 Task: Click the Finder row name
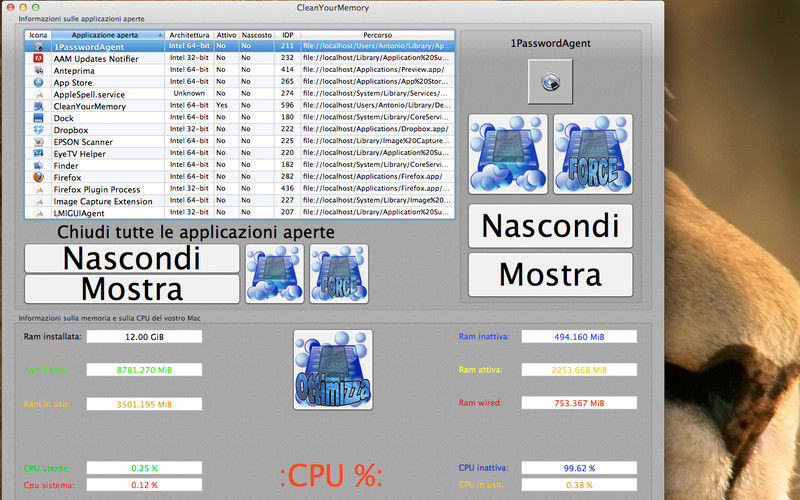pyautogui.click(x=66, y=166)
